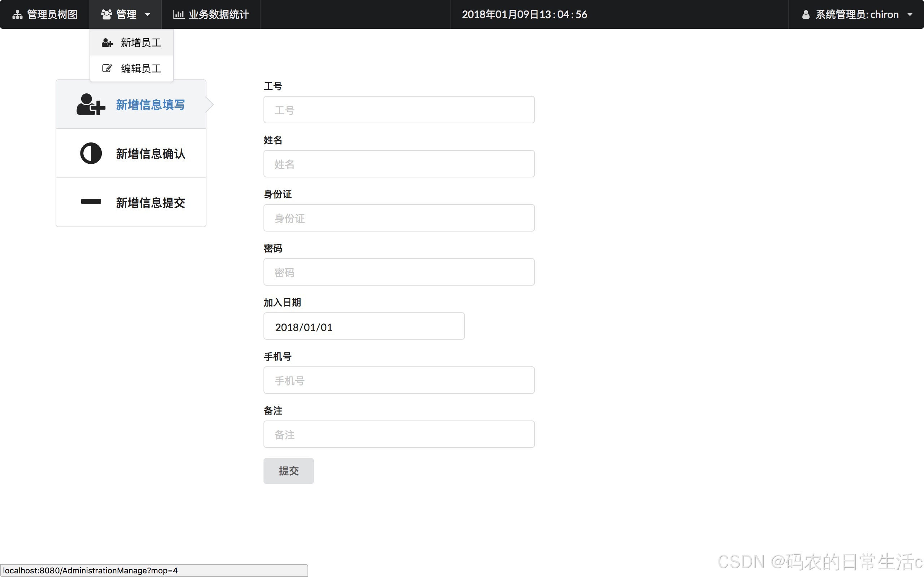Click the dash icon for 新增信息提交
The image size is (924, 577).
point(90,202)
